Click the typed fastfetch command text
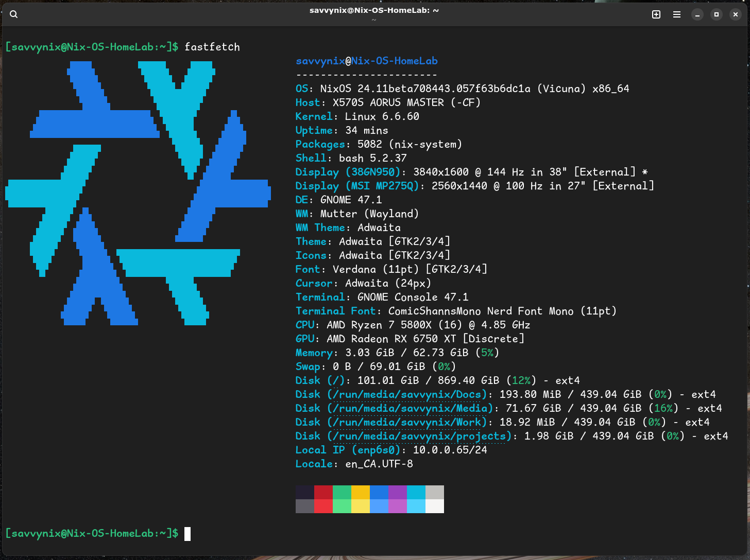 tap(212, 47)
